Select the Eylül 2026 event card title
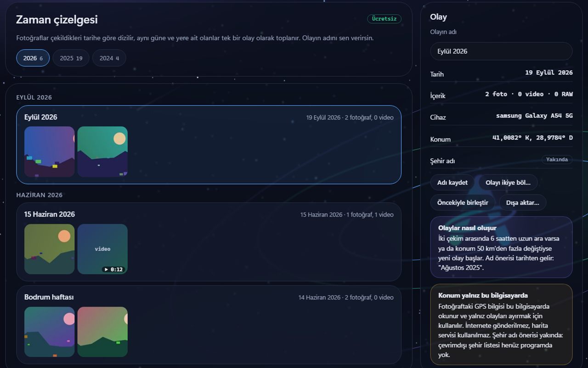 click(41, 117)
